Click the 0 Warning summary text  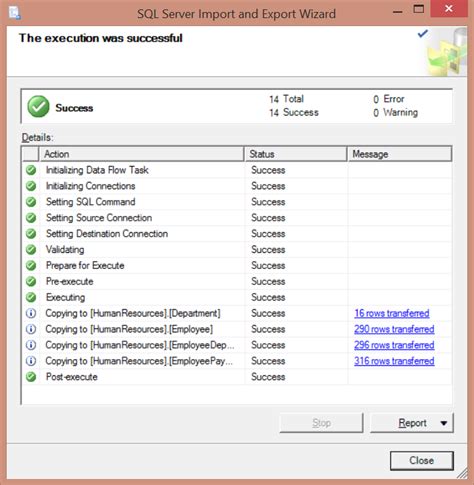point(396,113)
